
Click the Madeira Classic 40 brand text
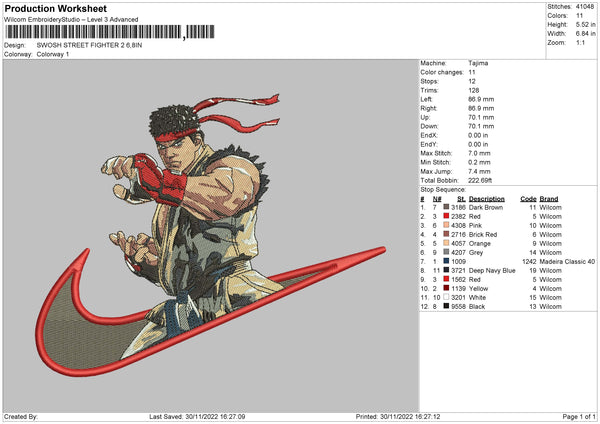tap(567, 261)
